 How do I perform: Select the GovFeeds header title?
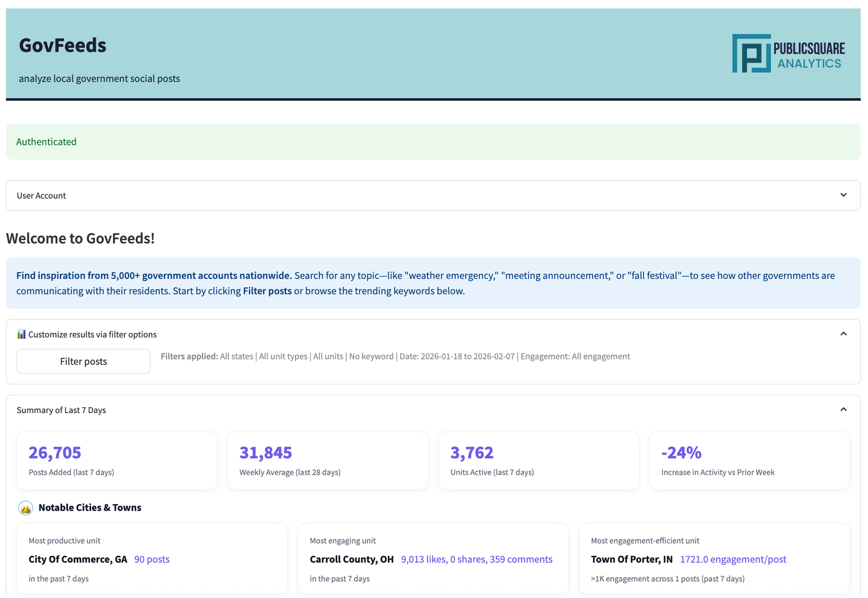pos(62,46)
